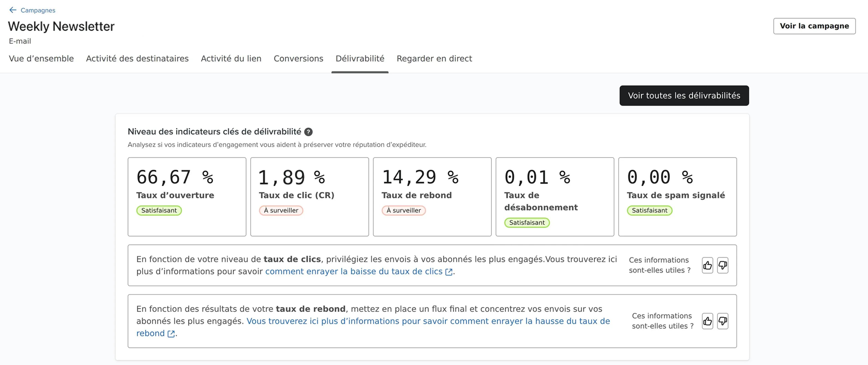Give thumbs up on taux de clics tip
868x365 pixels.
click(x=707, y=266)
